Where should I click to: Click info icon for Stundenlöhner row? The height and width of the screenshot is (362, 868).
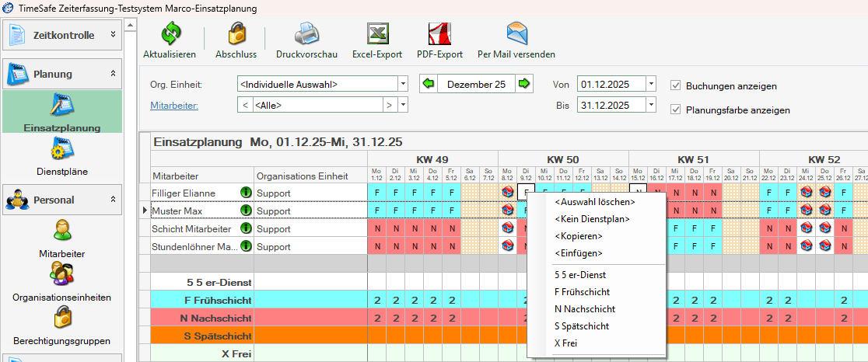pos(245,246)
